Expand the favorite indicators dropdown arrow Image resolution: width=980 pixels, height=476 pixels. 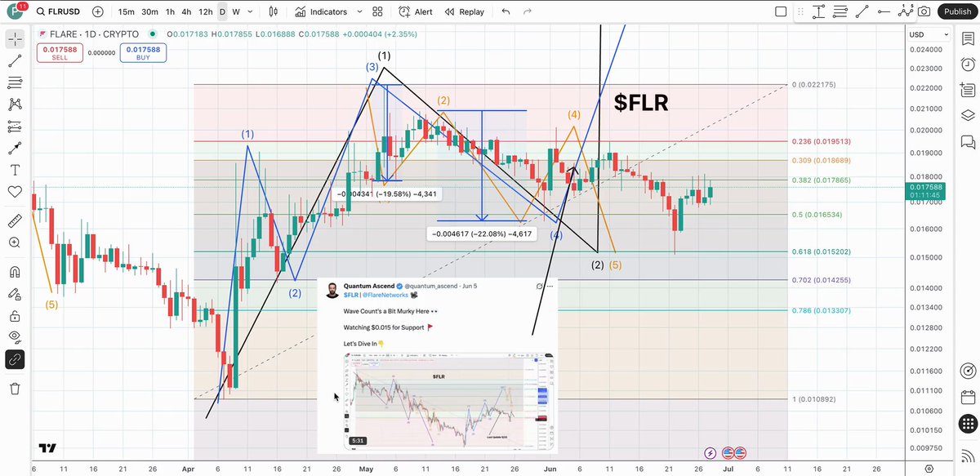click(x=358, y=12)
